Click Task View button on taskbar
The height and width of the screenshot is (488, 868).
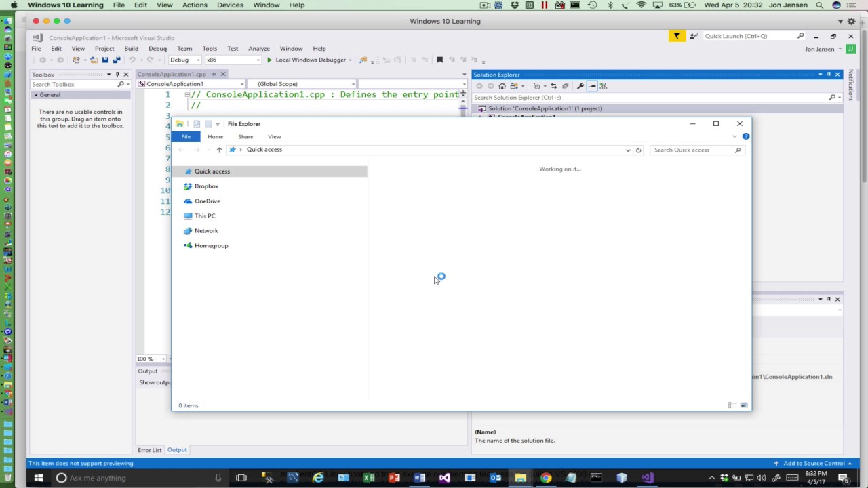tap(241, 478)
